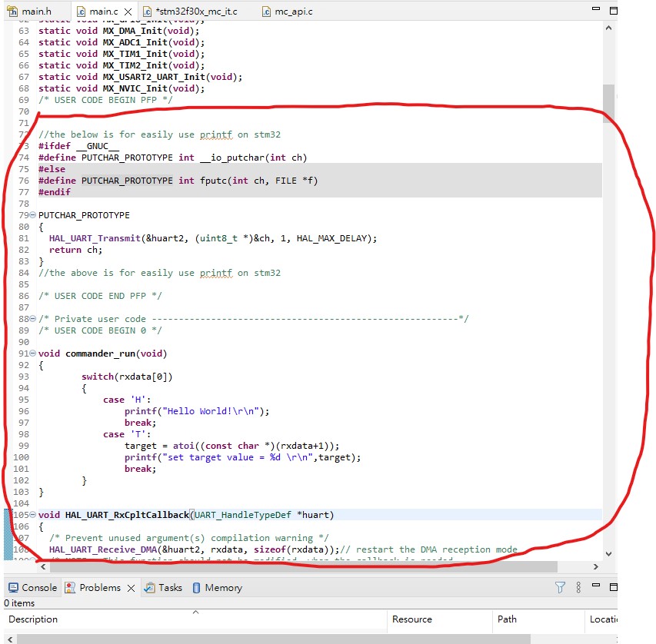
Task: Collapse the commander_run function at line 91
Action: (x=32, y=354)
